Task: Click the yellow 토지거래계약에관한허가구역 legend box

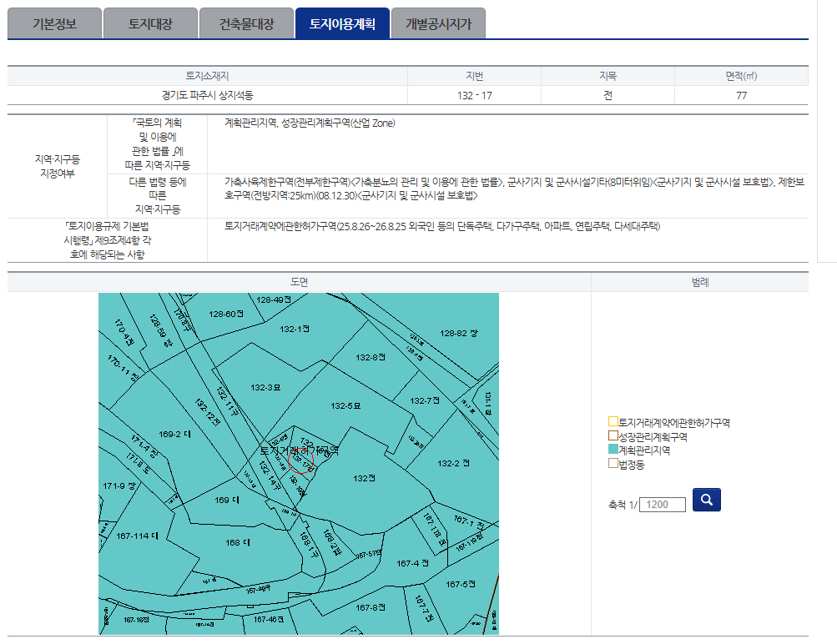Action: coord(613,423)
